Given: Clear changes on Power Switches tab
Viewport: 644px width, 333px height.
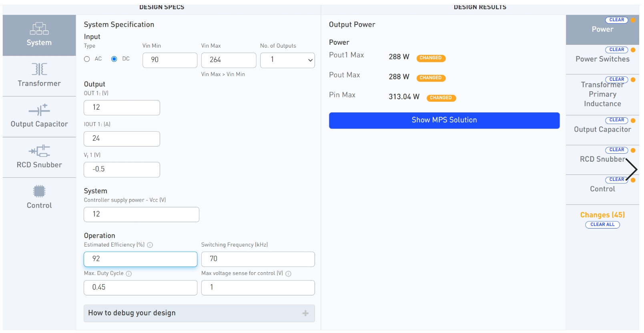Looking at the screenshot, I should pos(617,50).
